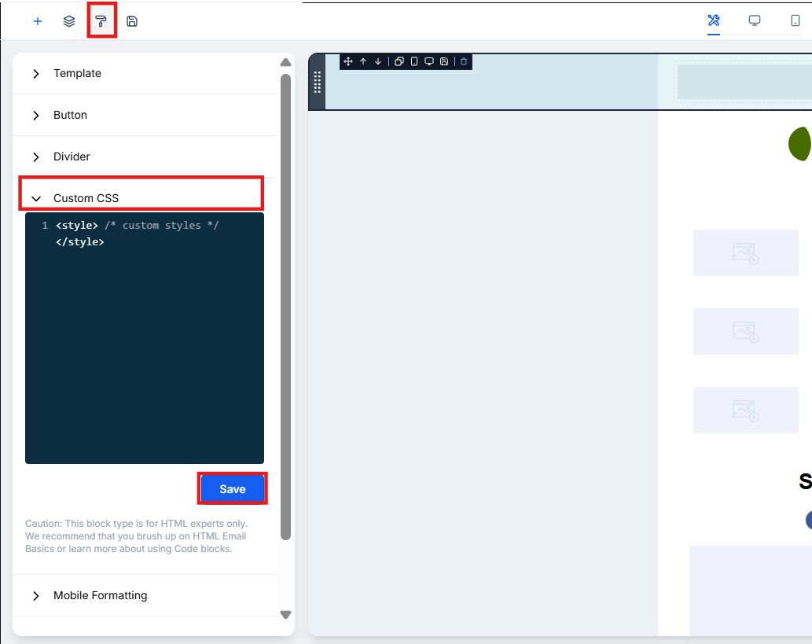
Task: Expand the Divider section
Action: click(145, 156)
